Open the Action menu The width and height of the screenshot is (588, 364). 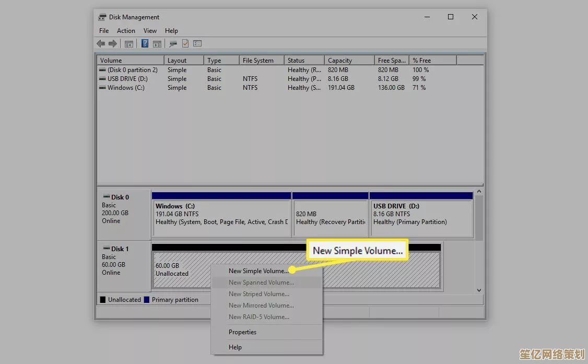(x=126, y=31)
